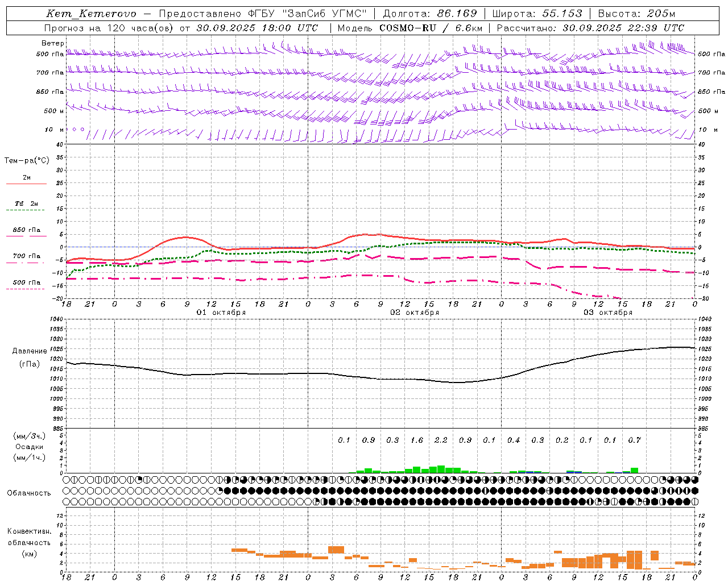The image size is (728, 582).
Task: Click the "Прогноз на 120 часа(ов)" text
Action: pos(110,28)
